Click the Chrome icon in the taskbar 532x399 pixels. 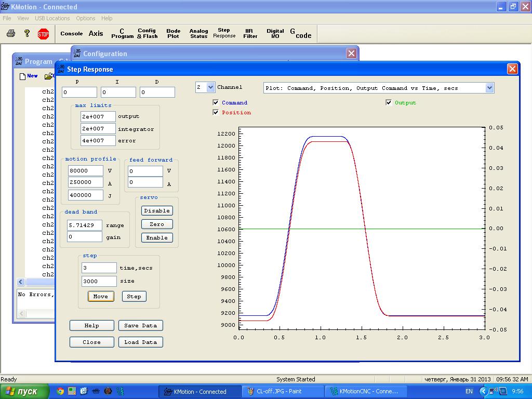[x=60, y=391]
